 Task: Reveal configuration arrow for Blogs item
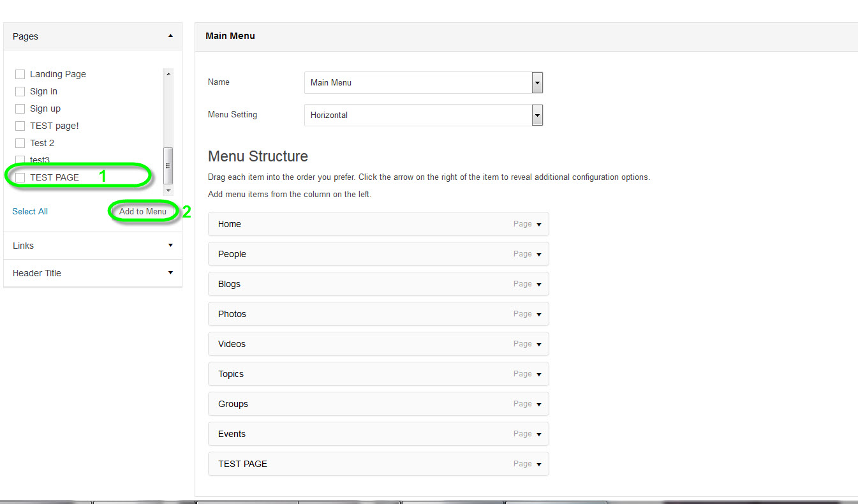tap(539, 285)
